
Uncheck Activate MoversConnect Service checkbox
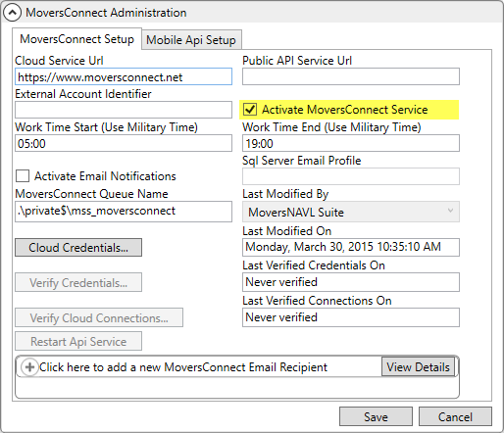pos(250,110)
